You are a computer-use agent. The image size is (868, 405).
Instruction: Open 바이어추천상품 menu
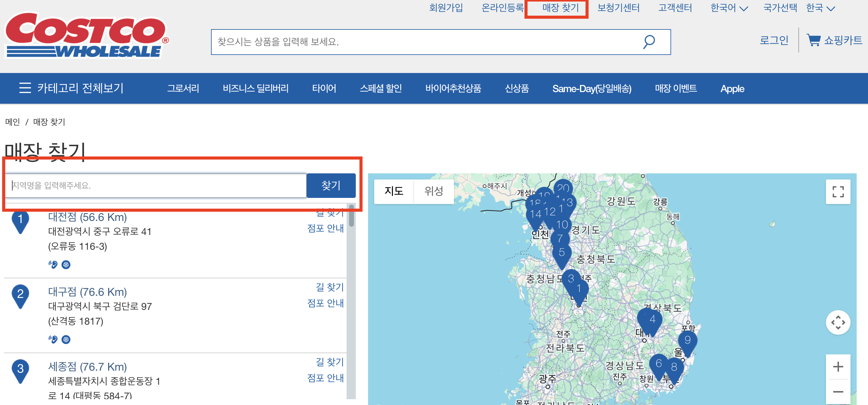click(453, 88)
